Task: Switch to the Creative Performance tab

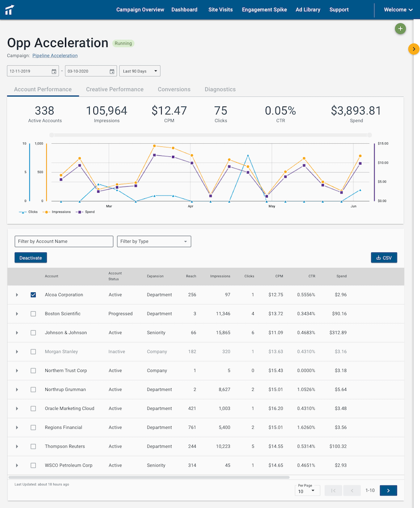Action: click(x=115, y=89)
